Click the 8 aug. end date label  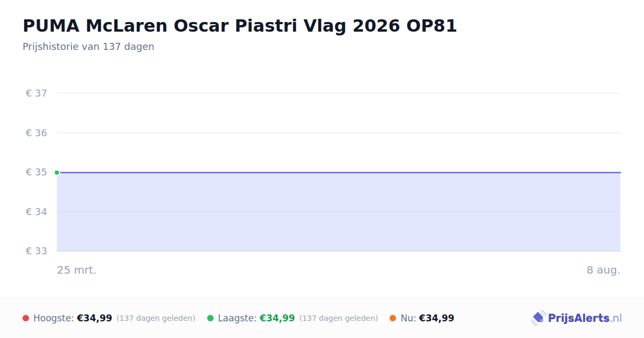coord(603,270)
